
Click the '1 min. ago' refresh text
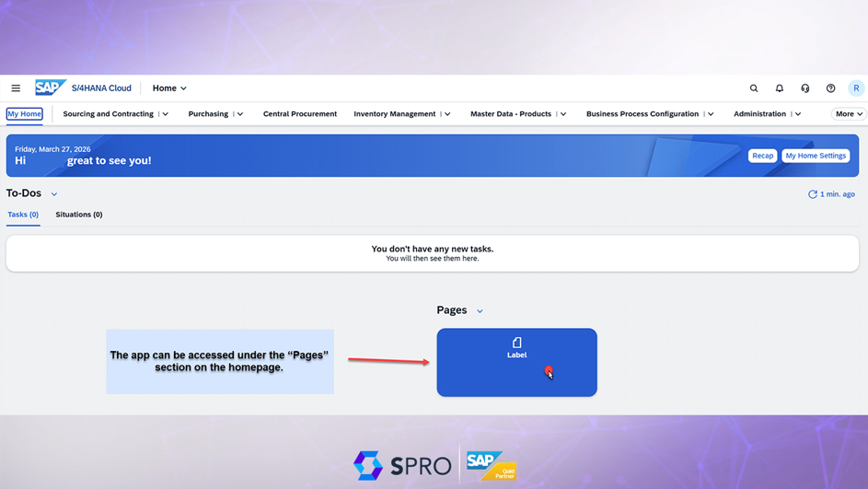(x=837, y=194)
